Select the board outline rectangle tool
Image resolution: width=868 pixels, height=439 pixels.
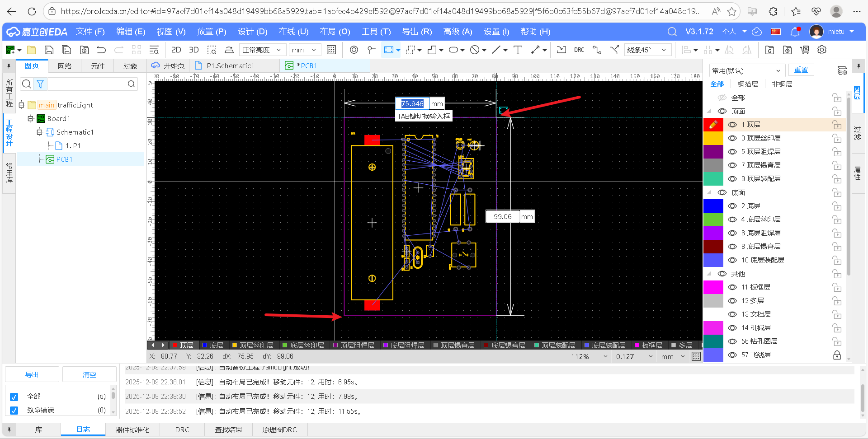point(389,50)
